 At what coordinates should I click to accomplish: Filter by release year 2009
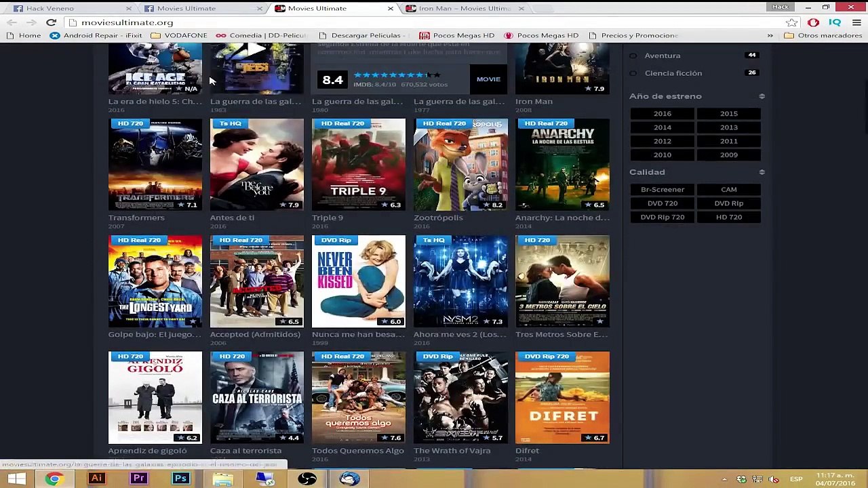tap(729, 155)
